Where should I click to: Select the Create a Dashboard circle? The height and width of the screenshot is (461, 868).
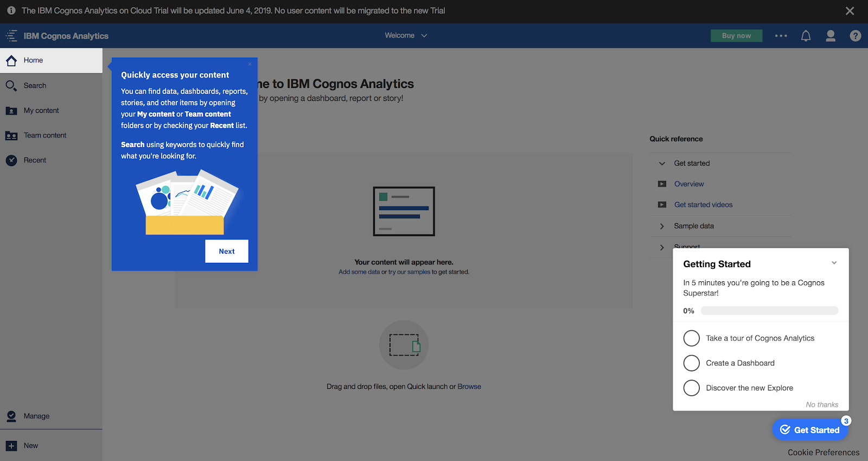pyautogui.click(x=691, y=363)
